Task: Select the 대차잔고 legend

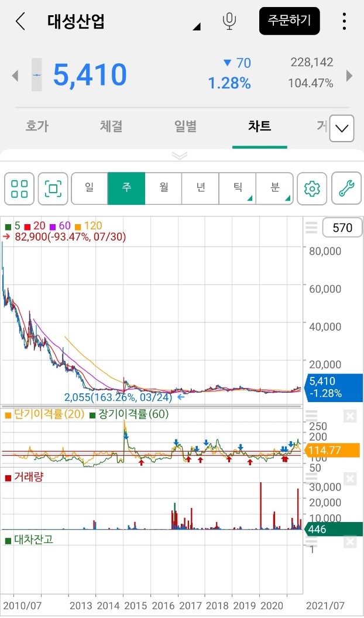Action: click(x=29, y=540)
